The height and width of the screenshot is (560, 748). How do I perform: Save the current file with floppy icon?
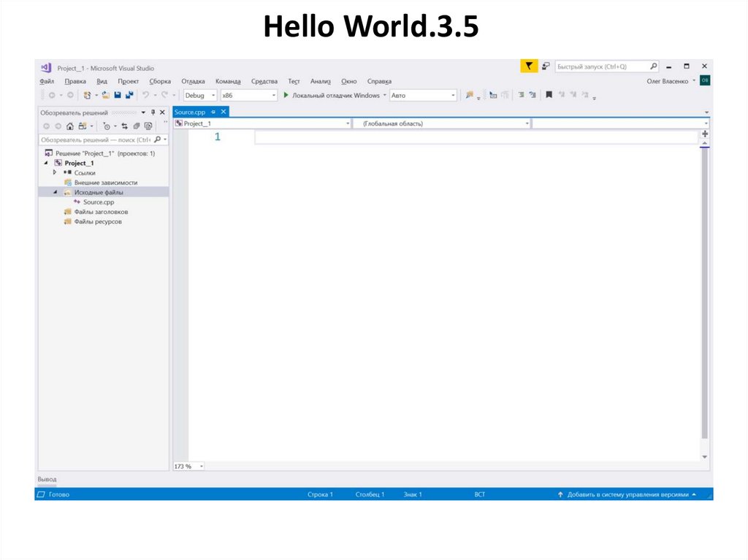coord(118,96)
